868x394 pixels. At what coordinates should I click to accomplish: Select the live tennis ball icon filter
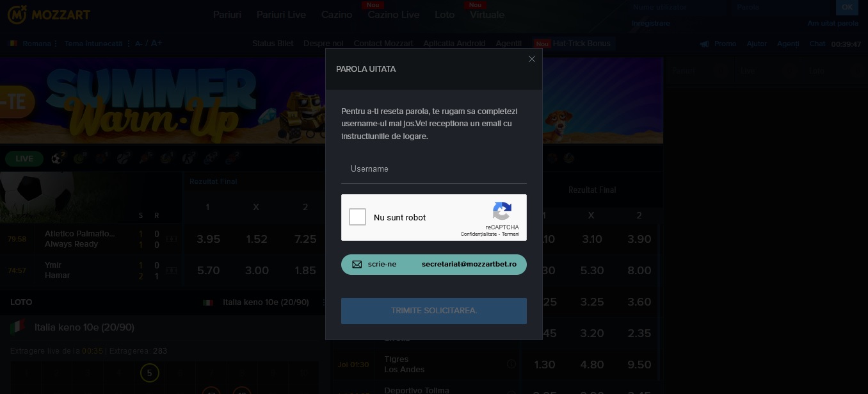point(80,158)
